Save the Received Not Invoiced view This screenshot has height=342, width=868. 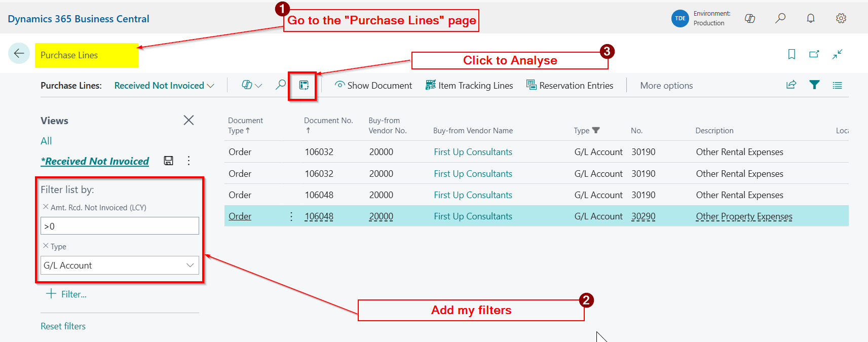tap(169, 161)
